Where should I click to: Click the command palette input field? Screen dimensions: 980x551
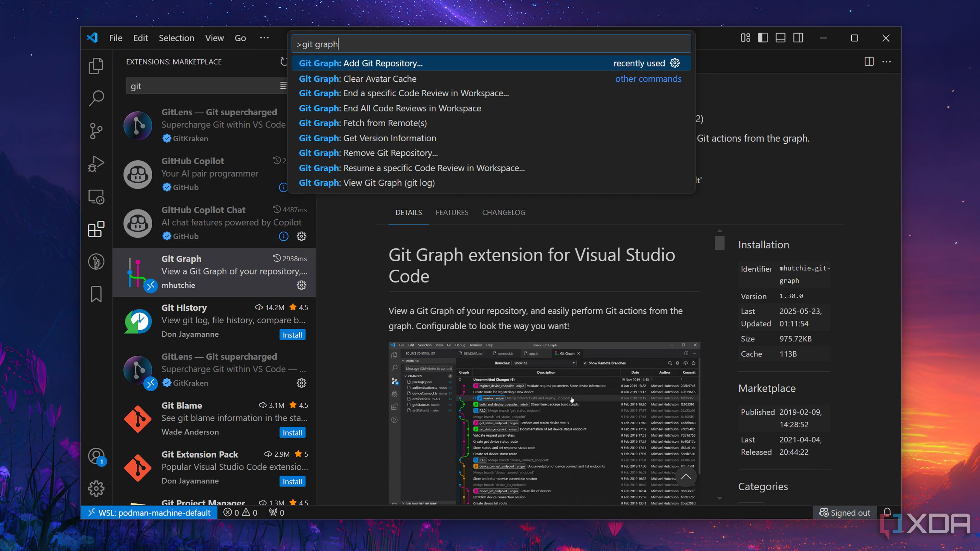pyautogui.click(x=491, y=44)
